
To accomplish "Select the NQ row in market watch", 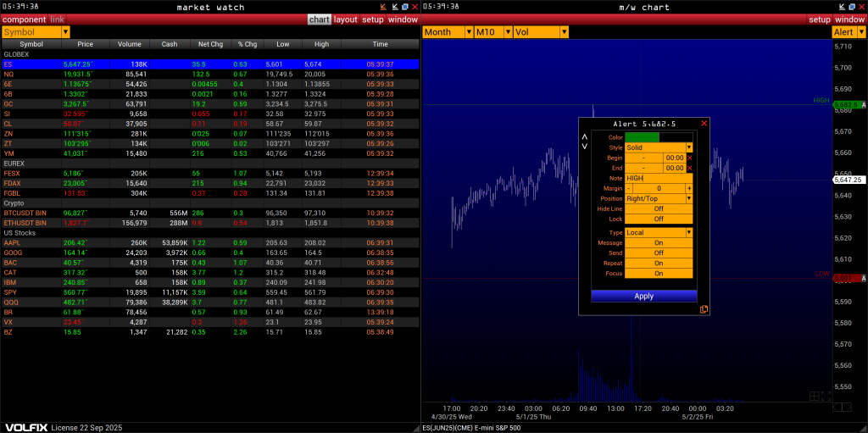I will 210,75.
